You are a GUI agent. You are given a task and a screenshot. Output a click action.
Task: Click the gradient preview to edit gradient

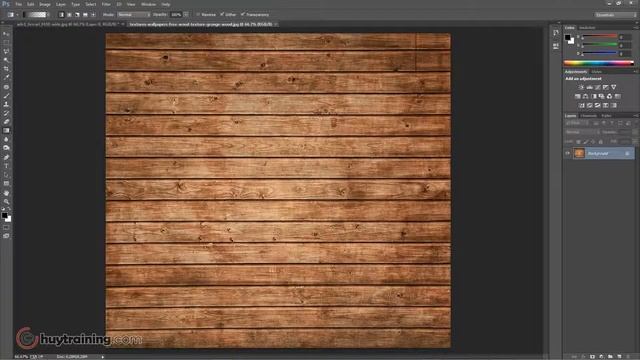[x=36, y=15]
